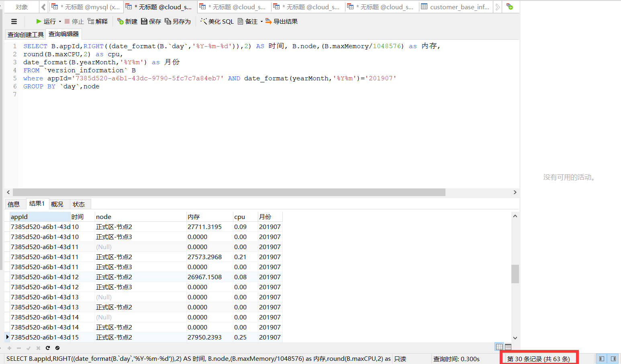Screen dimensions: 621x364
Task: Open the 备注 comment tool
Action: coord(247,21)
